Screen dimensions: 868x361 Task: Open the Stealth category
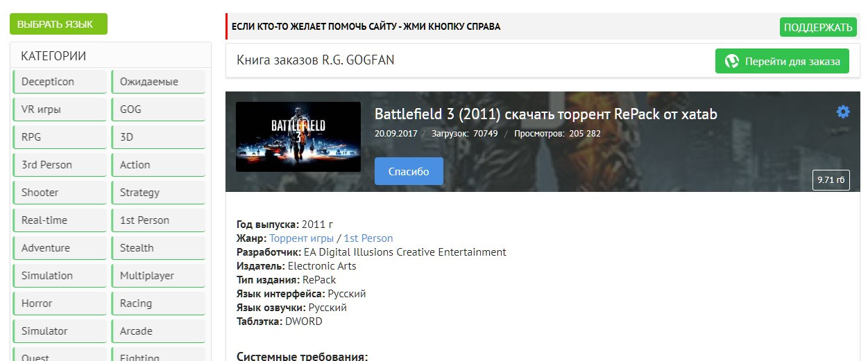pos(158,248)
